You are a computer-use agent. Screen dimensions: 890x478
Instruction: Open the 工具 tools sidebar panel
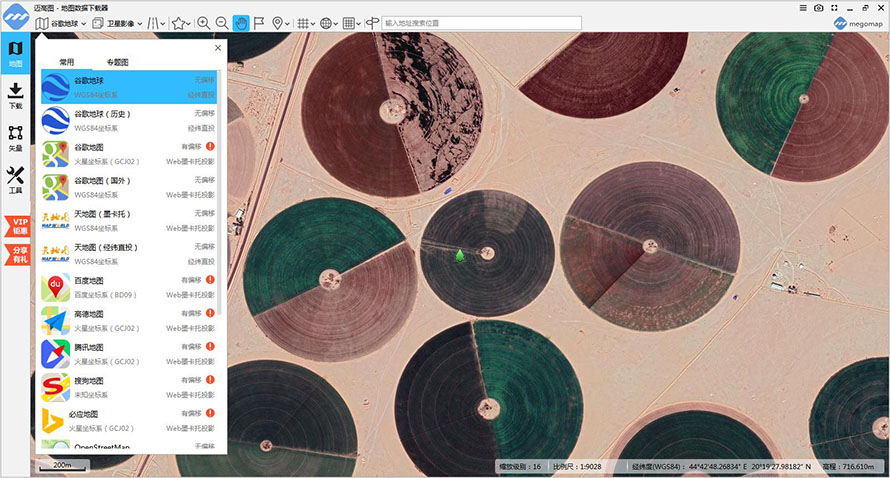15,180
